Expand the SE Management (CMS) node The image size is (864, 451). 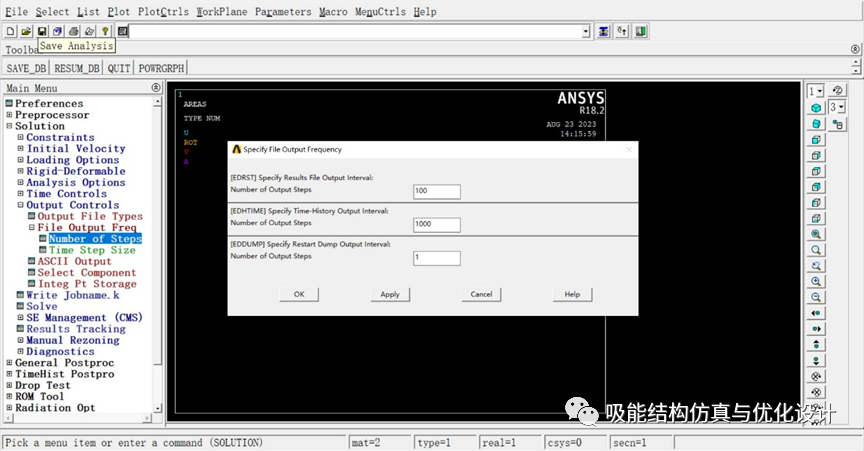(x=20, y=318)
